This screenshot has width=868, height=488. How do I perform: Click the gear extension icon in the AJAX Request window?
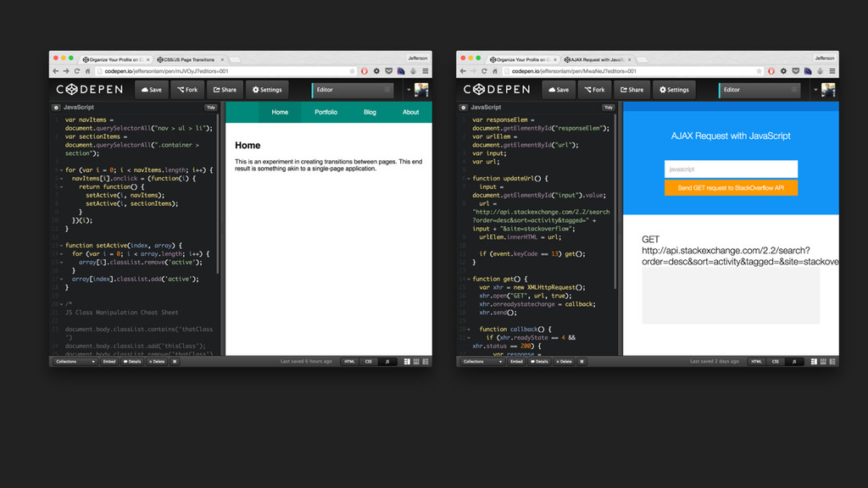tap(783, 71)
